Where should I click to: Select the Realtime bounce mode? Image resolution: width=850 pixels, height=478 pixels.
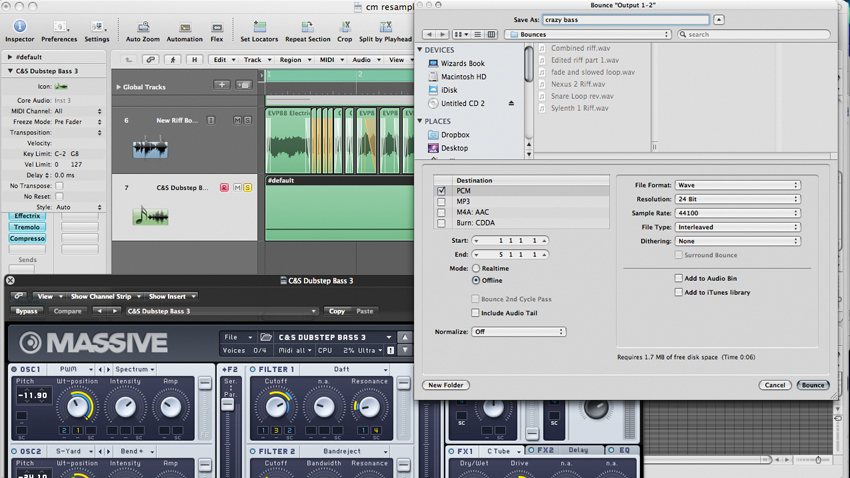click(476, 268)
